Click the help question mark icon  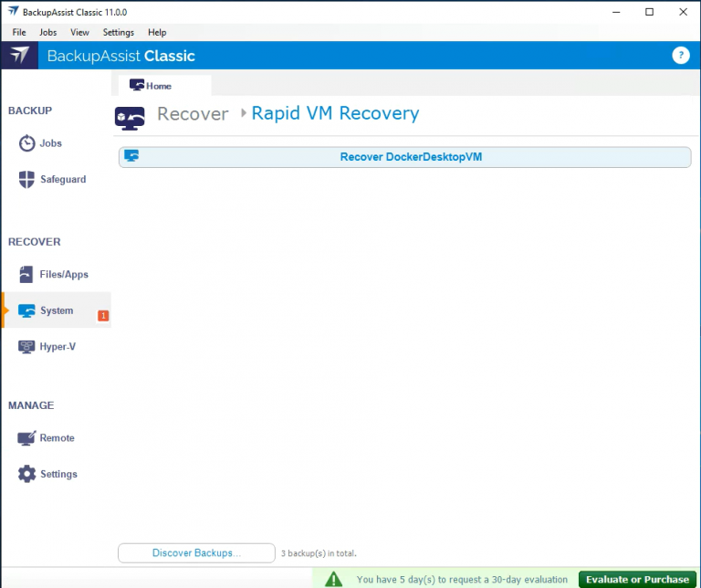coord(680,56)
